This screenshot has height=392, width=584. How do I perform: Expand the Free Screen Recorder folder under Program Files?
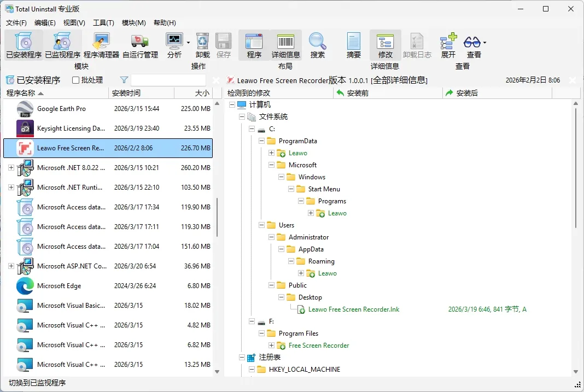pyautogui.click(x=271, y=345)
